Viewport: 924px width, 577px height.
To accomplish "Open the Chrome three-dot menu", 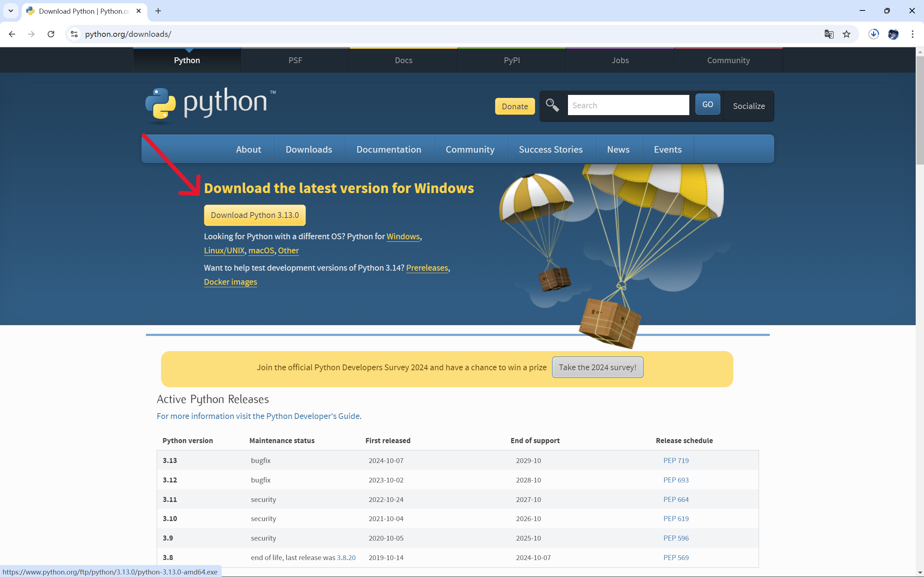I will click(912, 34).
